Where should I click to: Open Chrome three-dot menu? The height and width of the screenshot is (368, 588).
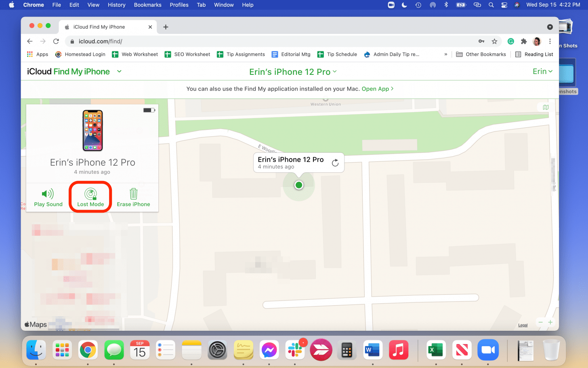(550, 41)
